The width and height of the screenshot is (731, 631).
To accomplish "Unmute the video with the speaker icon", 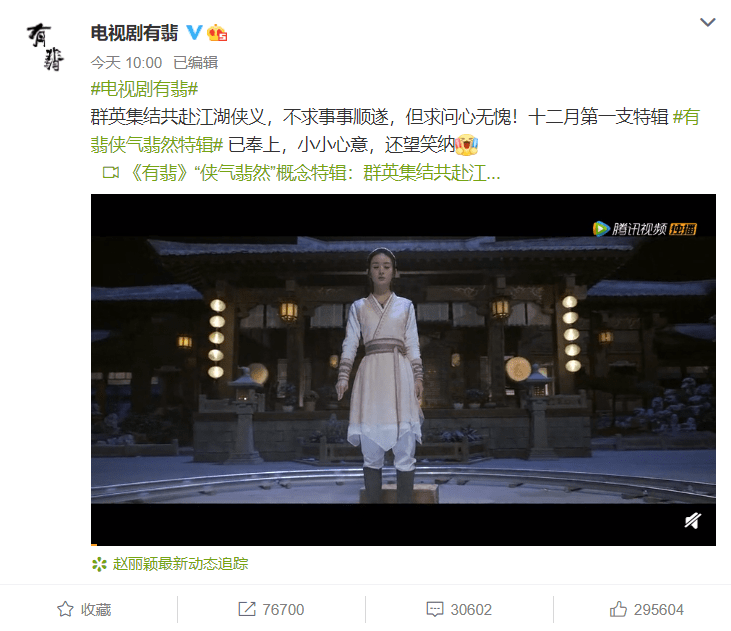I will pos(693,520).
